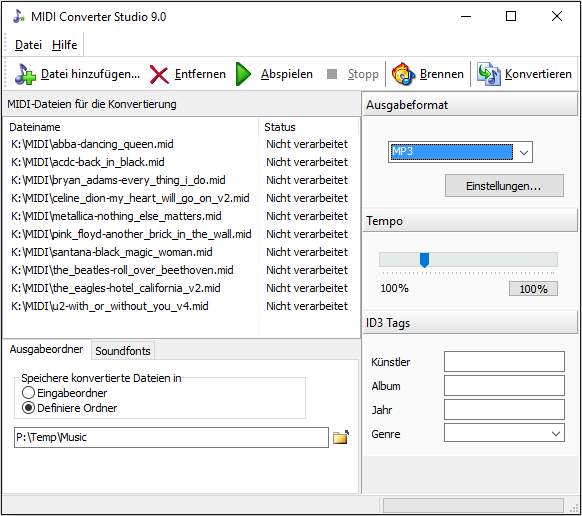Switch to the Ausgabeordner tab
This screenshot has height=516, width=582.
point(46,349)
